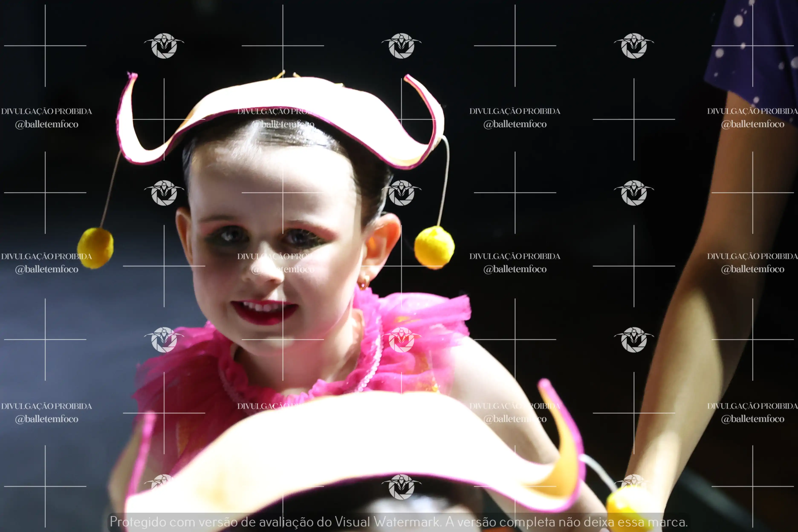
Task: Click the crosshair watermark over the purple polka-dot fabric
Action: point(753,45)
